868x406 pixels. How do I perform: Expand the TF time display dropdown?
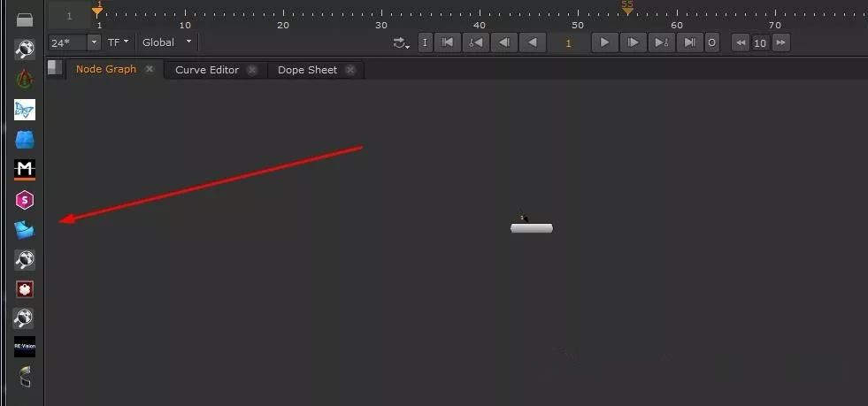click(x=119, y=42)
